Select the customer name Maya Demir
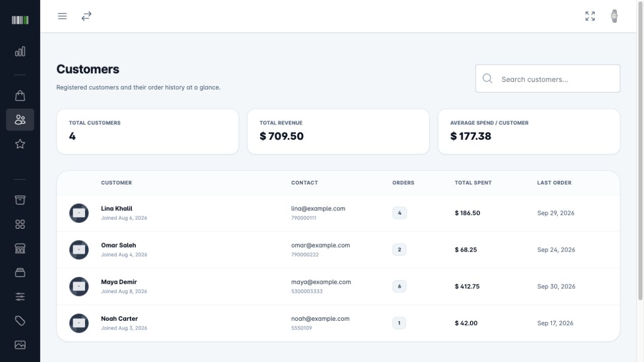The width and height of the screenshot is (644, 362). pyautogui.click(x=119, y=282)
